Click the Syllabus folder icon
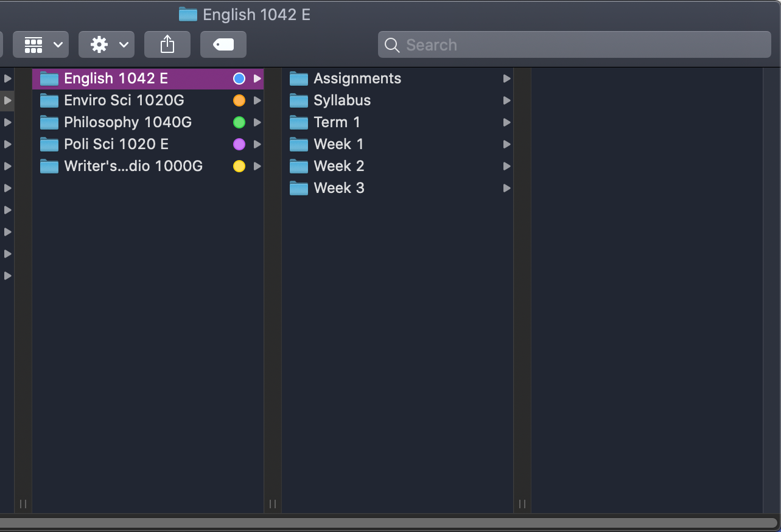The width and height of the screenshot is (781, 532). click(x=299, y=100)
